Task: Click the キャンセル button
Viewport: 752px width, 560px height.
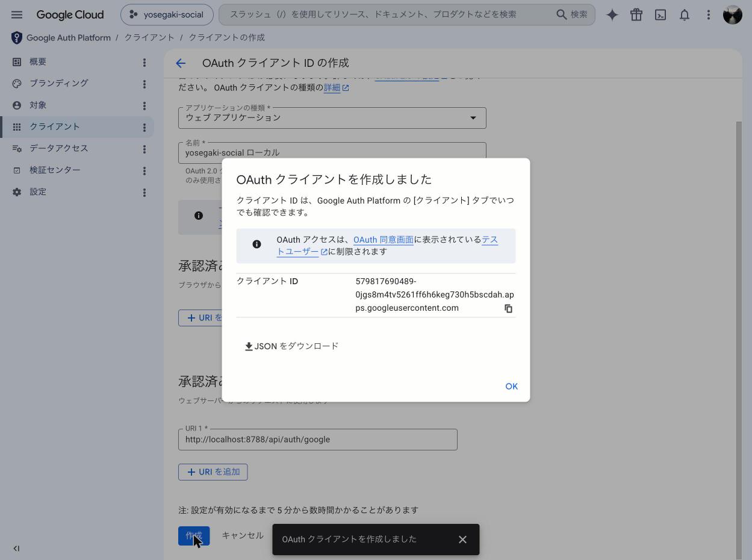Action: click(243, 536)
